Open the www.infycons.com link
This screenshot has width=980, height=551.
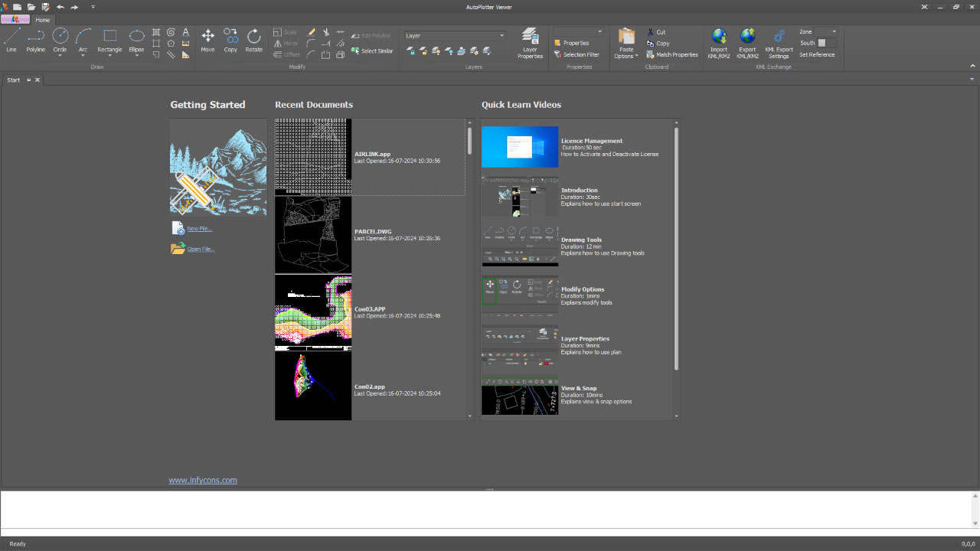203,481
